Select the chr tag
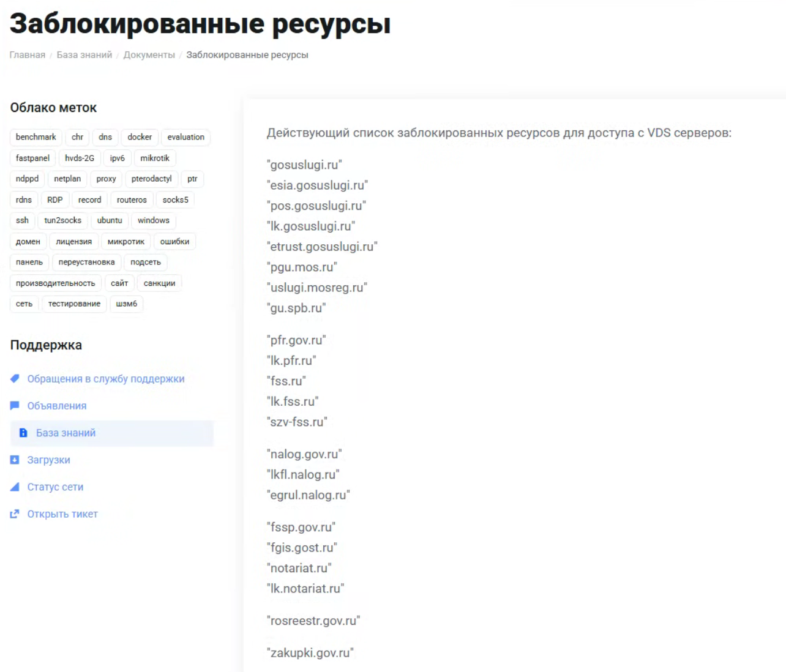 pyautogui.click(x=77, y=137)
